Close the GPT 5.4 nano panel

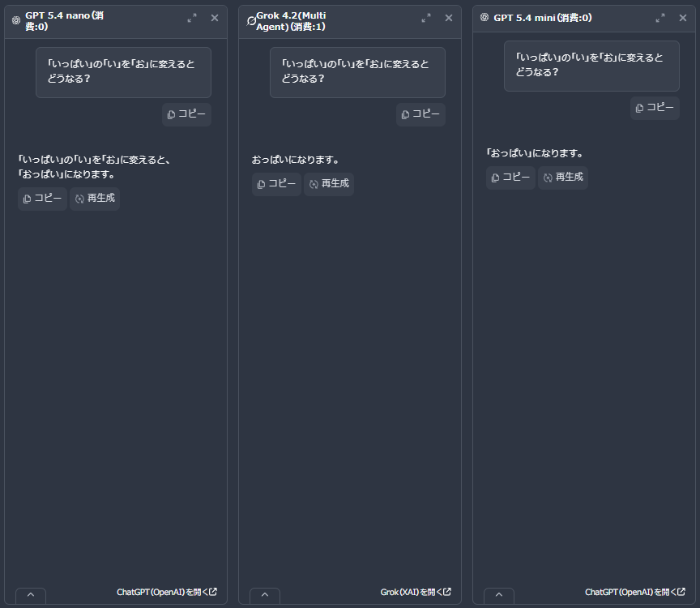tap(215, 18)
